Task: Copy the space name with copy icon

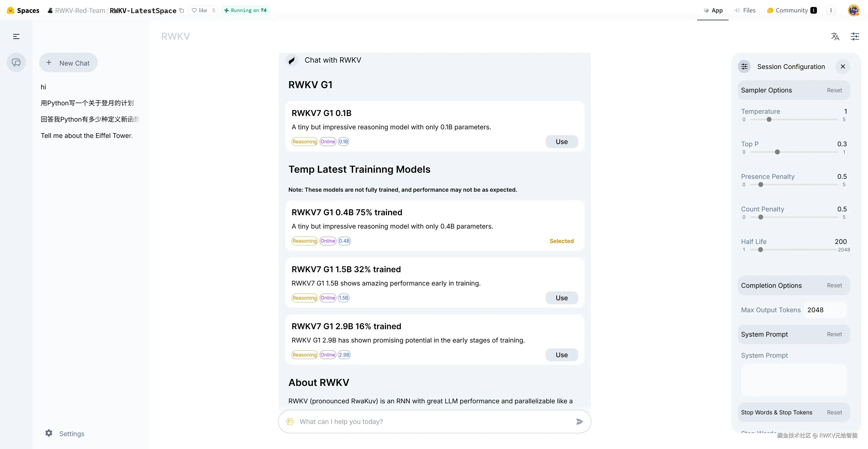Action: [x=182, y=10]
